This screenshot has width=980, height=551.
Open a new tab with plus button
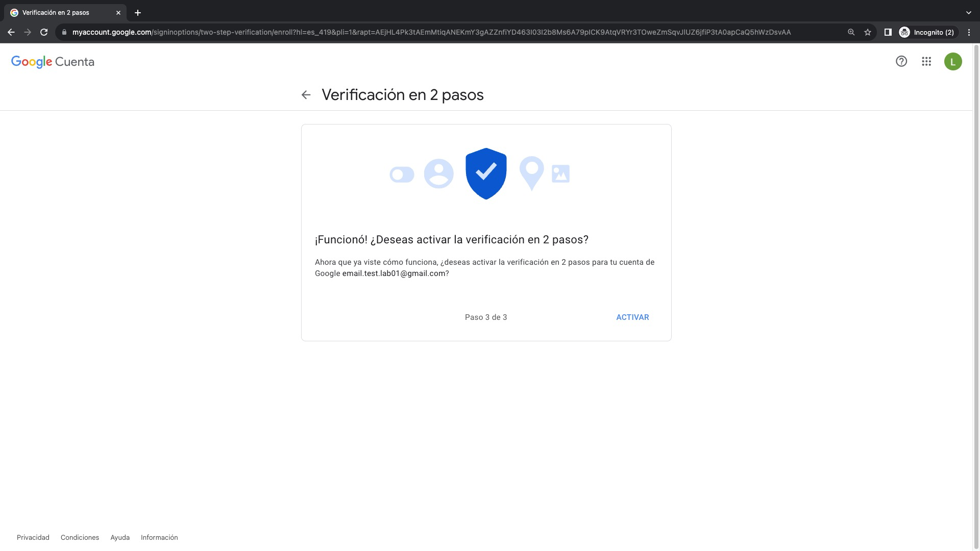pyautogui.click(x=138, y=13)
